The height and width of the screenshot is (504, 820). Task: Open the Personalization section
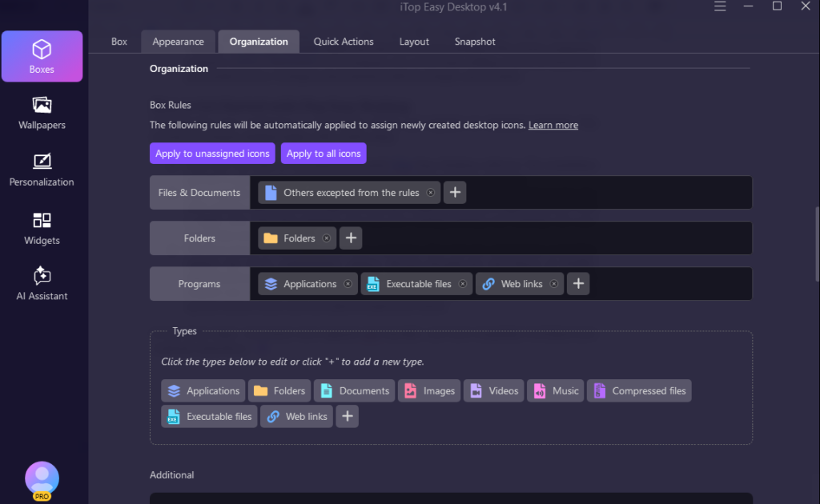(42, 169)
